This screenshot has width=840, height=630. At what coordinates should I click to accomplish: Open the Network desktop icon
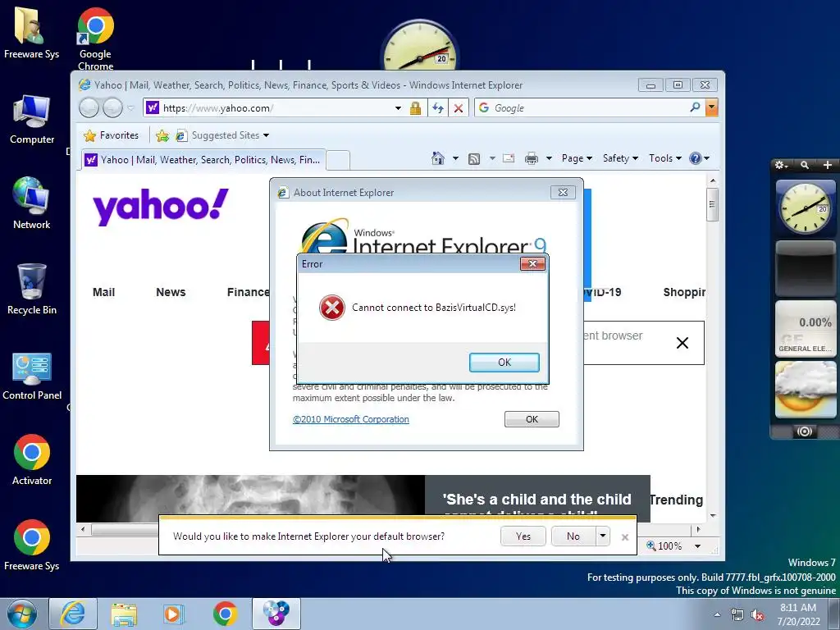32,204
